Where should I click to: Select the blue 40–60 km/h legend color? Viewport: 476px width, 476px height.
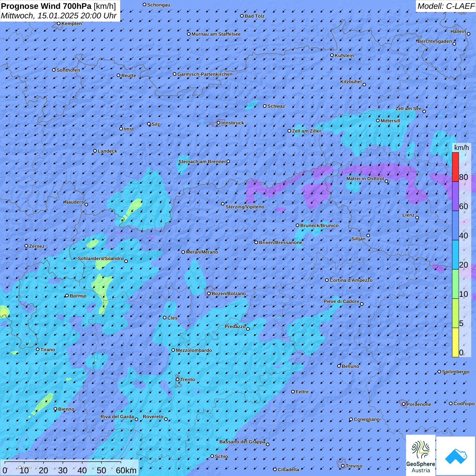(455, 225)
